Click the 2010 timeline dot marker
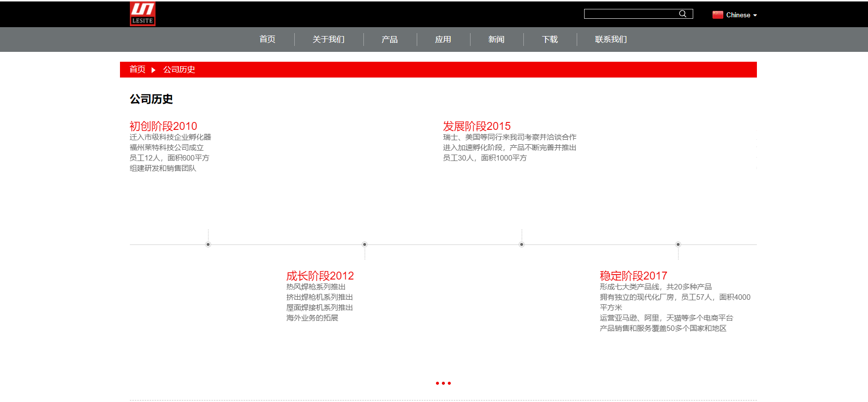This screenshot has height=402, width=868. (208, 244)
